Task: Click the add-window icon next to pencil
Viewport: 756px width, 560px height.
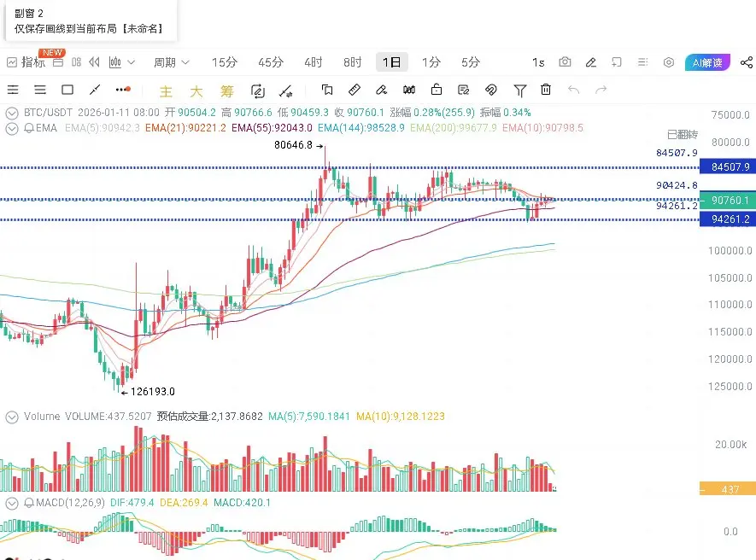Action: point(617,62)
